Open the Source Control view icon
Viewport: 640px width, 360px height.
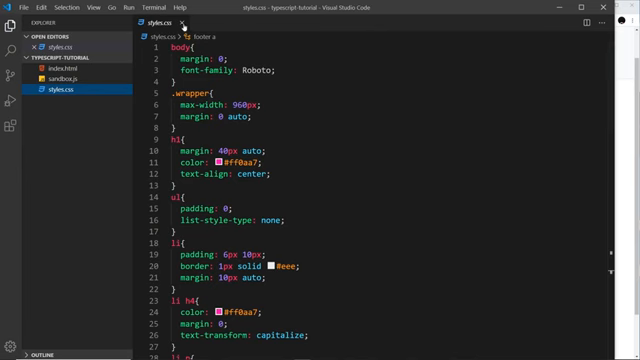(10, 76)
